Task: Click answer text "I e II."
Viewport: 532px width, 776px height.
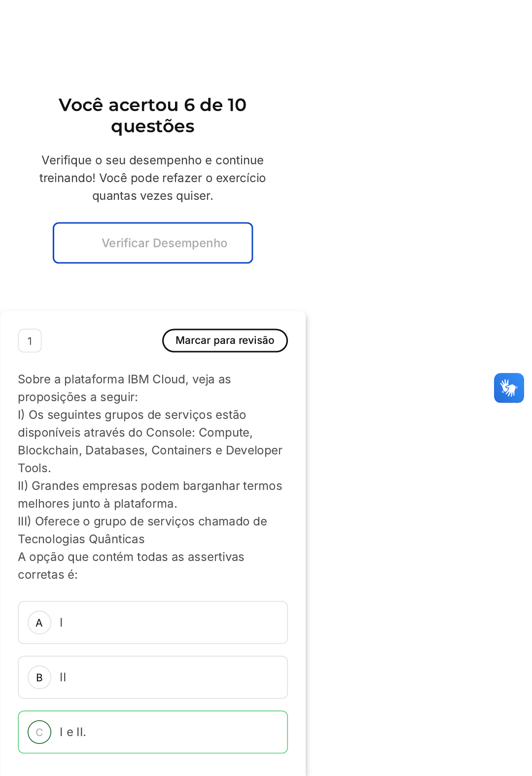Action: pos(73,732)
